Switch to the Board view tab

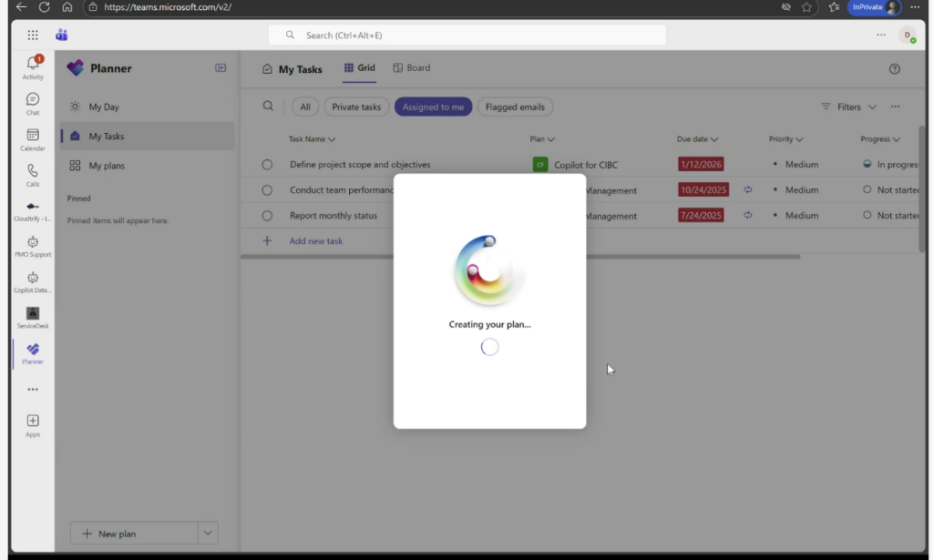[412, 67]
